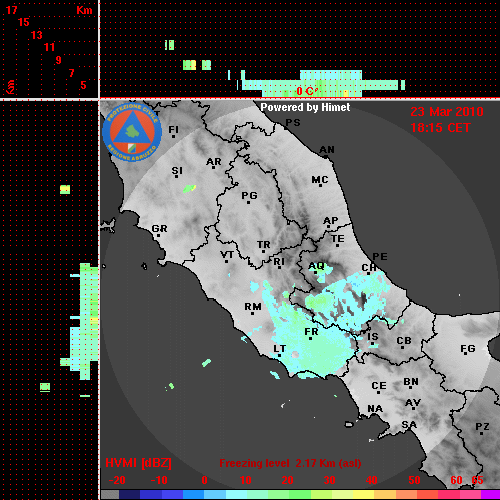Viewport: 500px width, 500px height.
Task: Click the FG city label
Action: [x=467, y=349]
